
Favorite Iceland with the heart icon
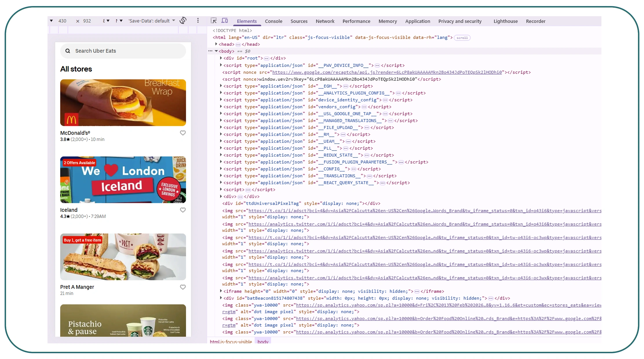tap(183, 210)
